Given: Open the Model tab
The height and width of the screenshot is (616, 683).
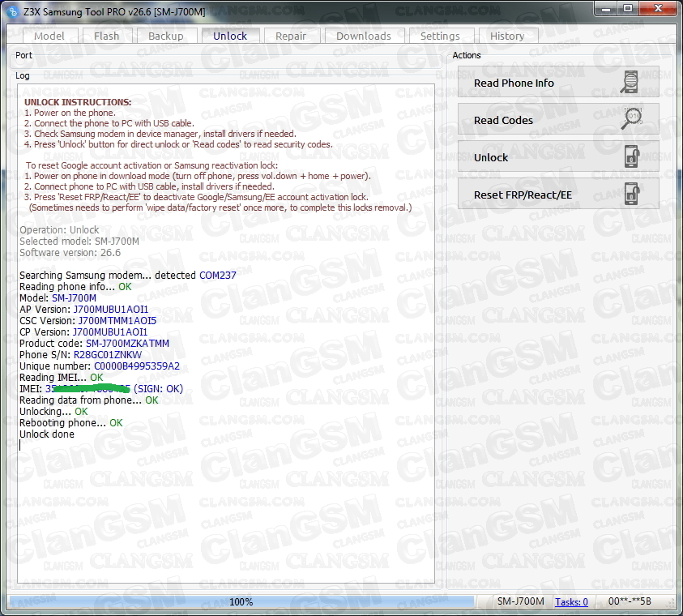Looking at the screenshot, I should coord(49,36).
